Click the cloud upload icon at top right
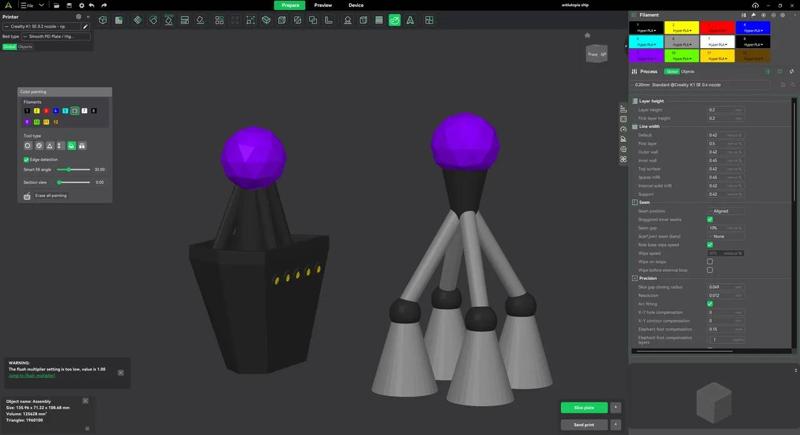The width and height of the screenshot is (800, 435). [x=755, y=5]
